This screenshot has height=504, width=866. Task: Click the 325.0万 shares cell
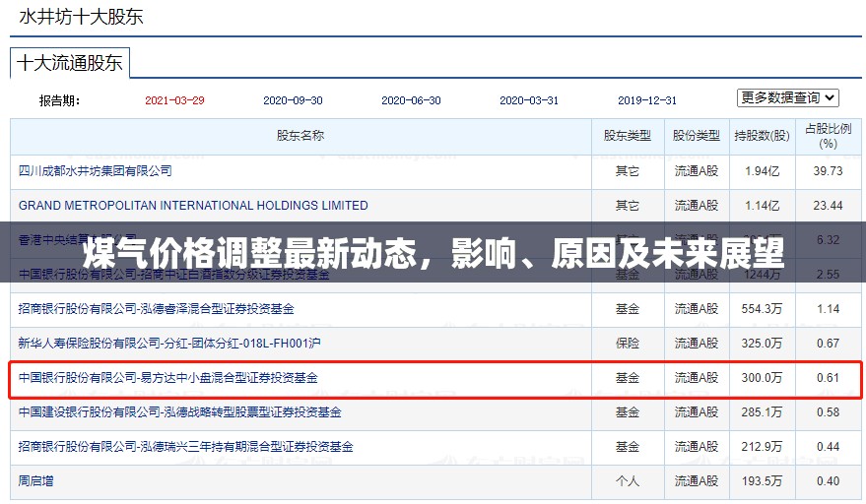[x=763, y=344]
